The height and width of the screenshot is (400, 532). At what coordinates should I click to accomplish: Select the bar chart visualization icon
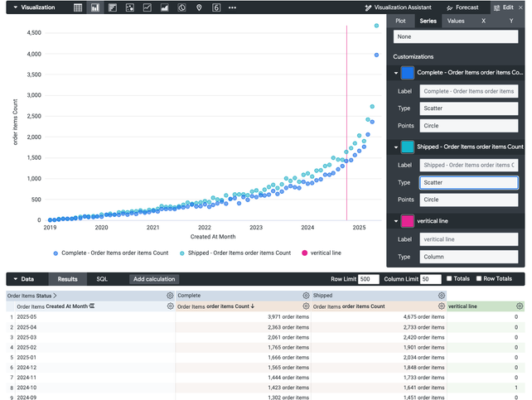point(113,7)
